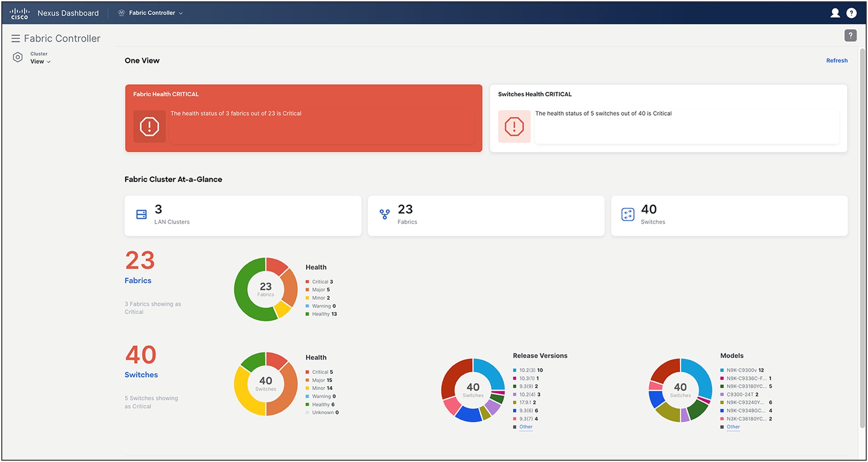This screenshot has width=868, height=462.
Task: Open the Fabric Controller dropdown in top bar
Action: (x=152, y=13)
